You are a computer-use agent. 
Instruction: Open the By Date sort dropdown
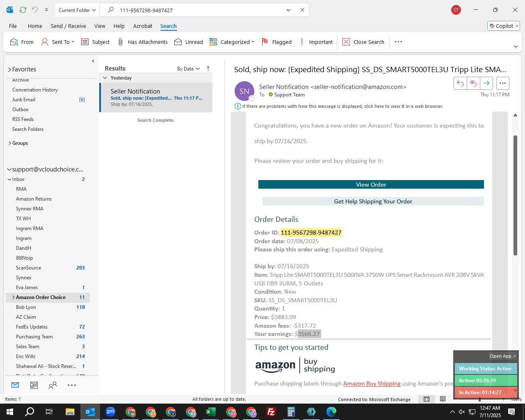188,69
